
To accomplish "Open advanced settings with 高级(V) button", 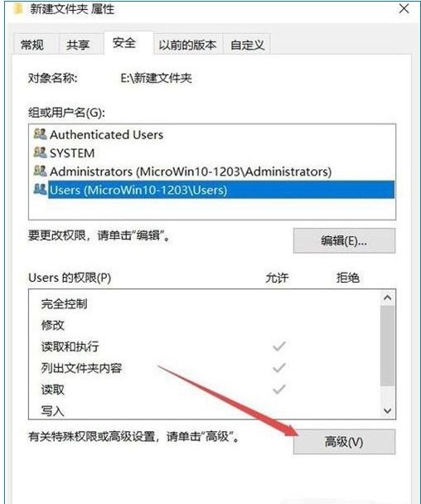I will point(344,442).
